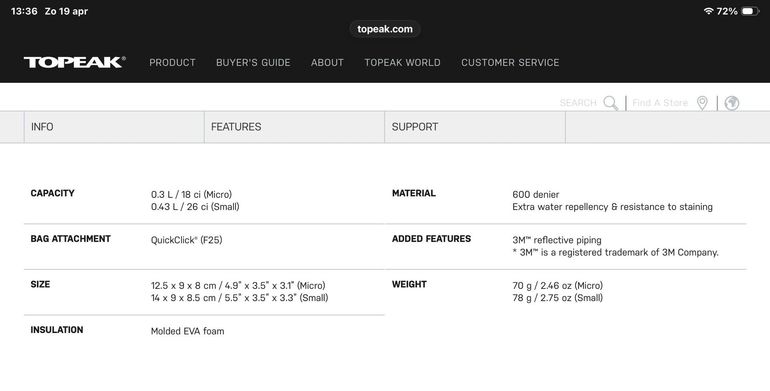Viewport: 770px width, 391px height.
Task: Click 0.43 L / 26 ci (Small) value
Action: coord(195,207)
